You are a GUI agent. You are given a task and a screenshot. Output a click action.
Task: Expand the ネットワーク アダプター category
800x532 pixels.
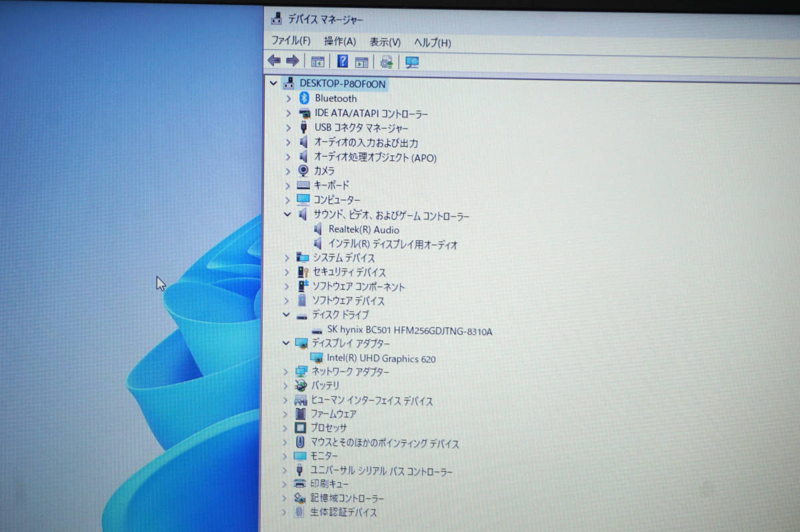click(286, 371)
